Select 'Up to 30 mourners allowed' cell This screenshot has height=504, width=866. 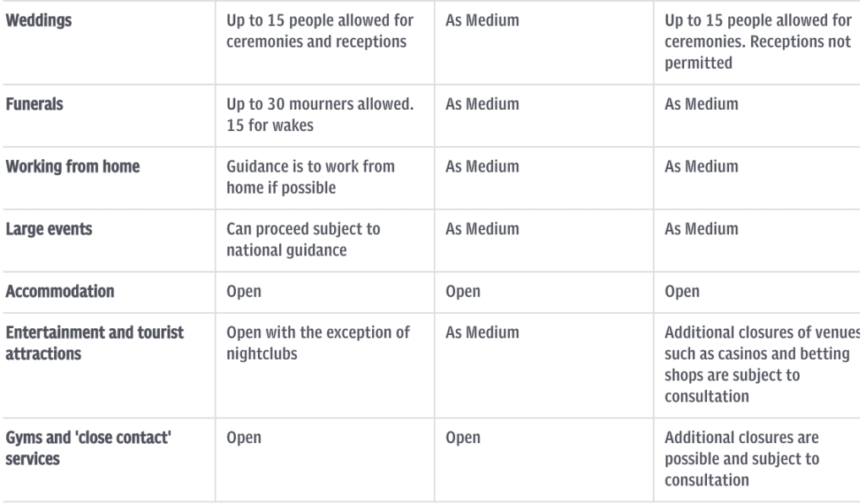(320, 105)
